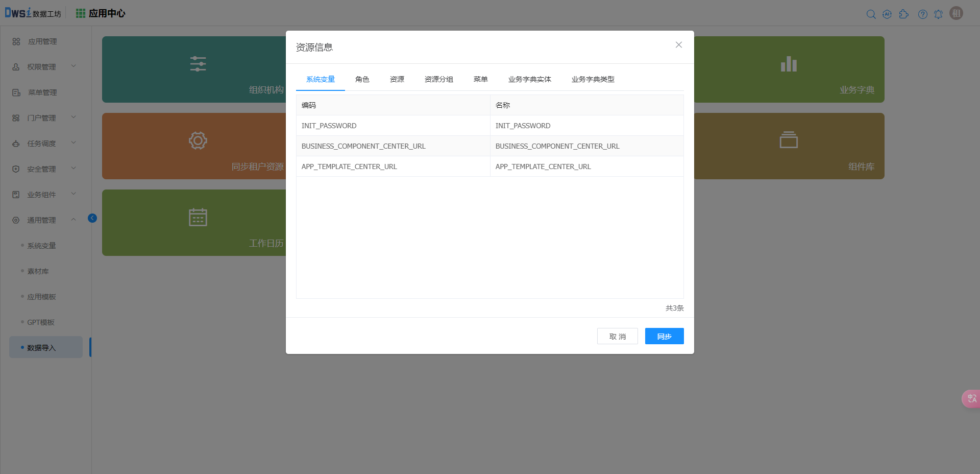This screenshot has height=474, width=980.
Task: Close the 资源信息 dialog
Action: tap(678, 45)
